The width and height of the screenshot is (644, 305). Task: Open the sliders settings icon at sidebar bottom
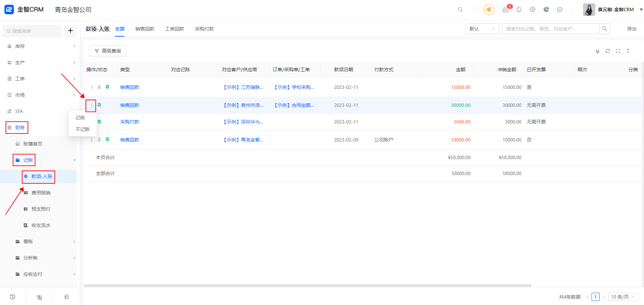pyautogui.click(x=40, y=297)
